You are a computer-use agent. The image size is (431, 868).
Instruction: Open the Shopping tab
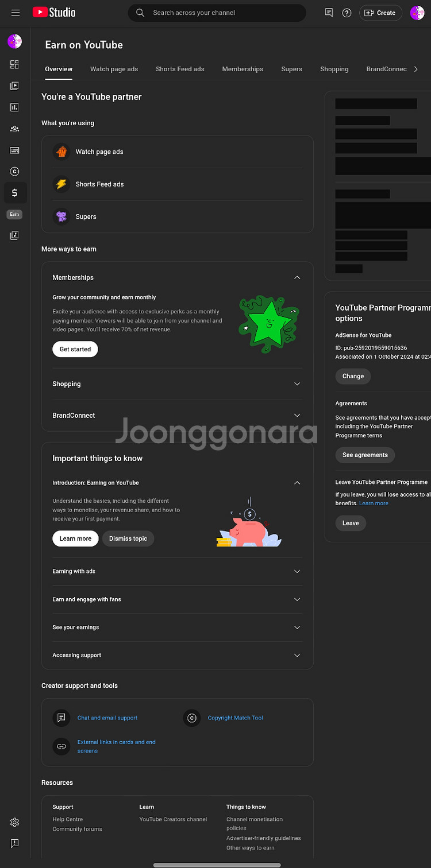point(334,69)
